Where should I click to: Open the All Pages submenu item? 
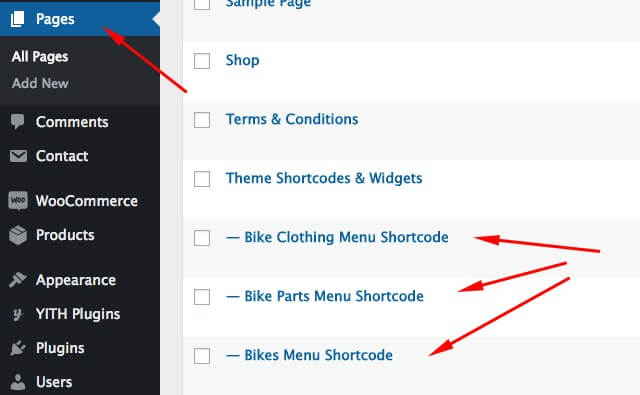tap(40, 57)
